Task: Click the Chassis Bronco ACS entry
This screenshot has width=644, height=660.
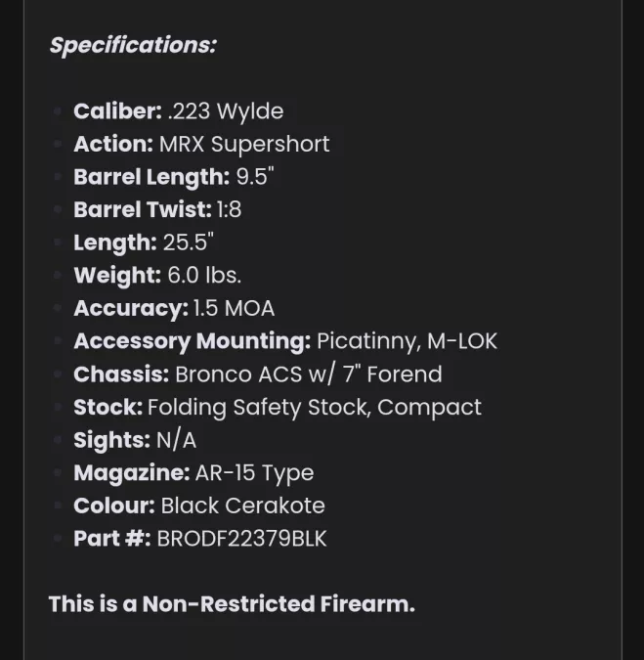Action: point(258,374)
